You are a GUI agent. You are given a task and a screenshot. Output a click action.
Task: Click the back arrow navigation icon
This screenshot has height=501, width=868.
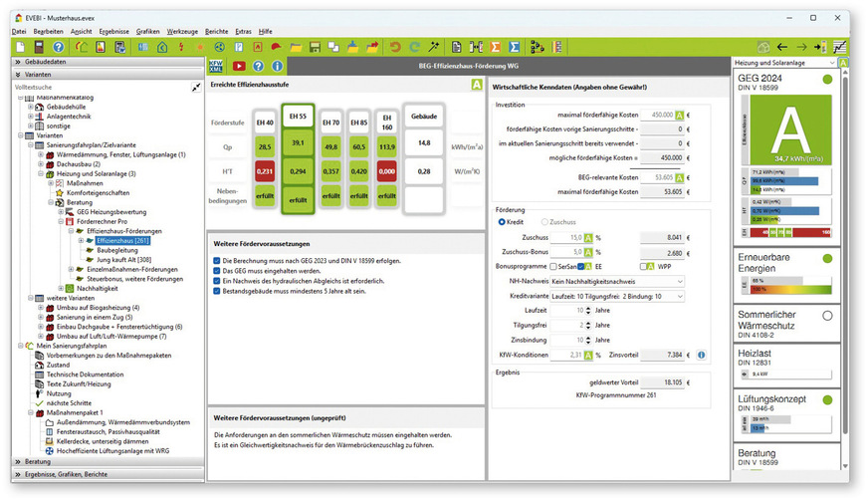tap(782, 47)
